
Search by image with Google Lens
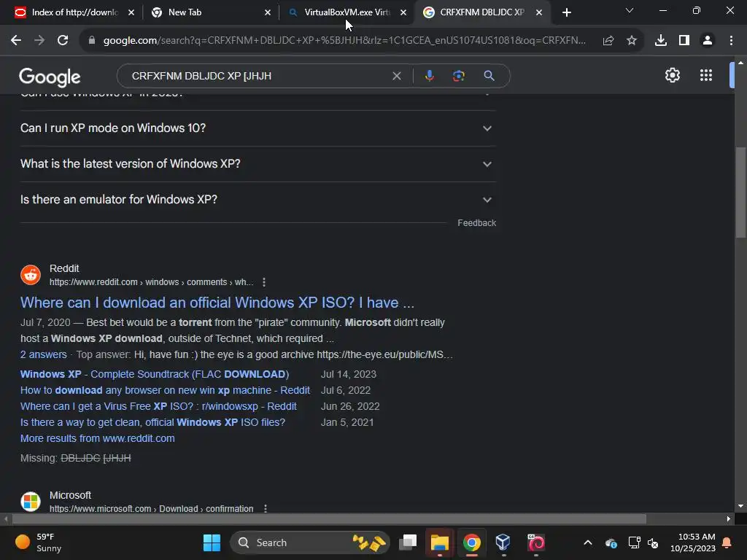[x=458, y=76]
